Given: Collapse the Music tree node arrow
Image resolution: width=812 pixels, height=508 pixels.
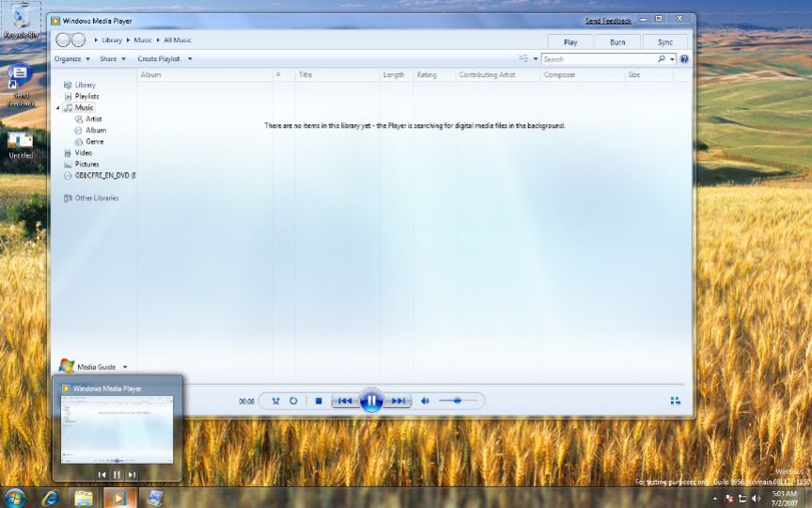Looking at the screenshot, I should [x=58, y=108].
